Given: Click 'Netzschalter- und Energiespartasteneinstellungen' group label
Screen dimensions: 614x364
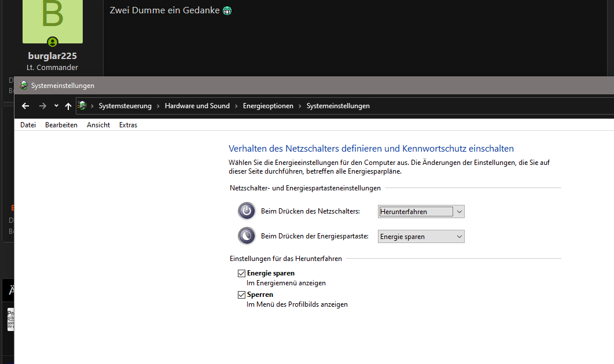Looking at the screenshot, I should tap(305, 188).
